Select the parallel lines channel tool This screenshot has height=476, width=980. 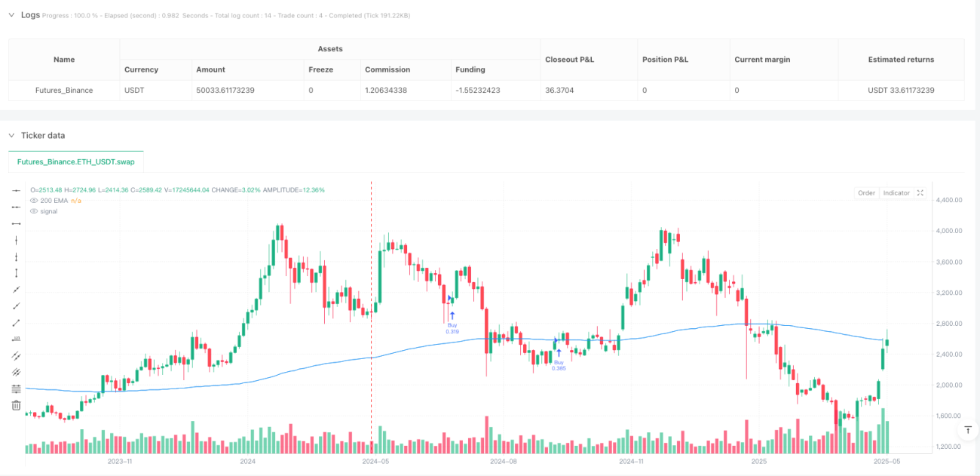[x=17, y=356]
